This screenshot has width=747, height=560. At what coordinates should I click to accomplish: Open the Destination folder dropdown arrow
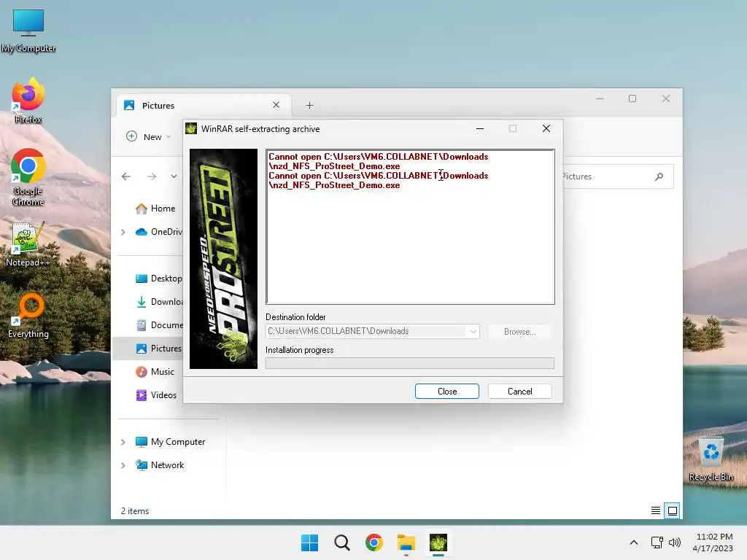pyautogui.click(x=473, y=332)
